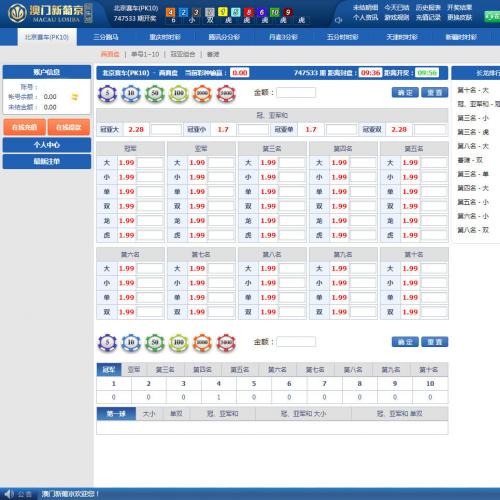Pick the blue 10 chip in top row
Screen dimensions: 500x500
click(x=131, y=94)
